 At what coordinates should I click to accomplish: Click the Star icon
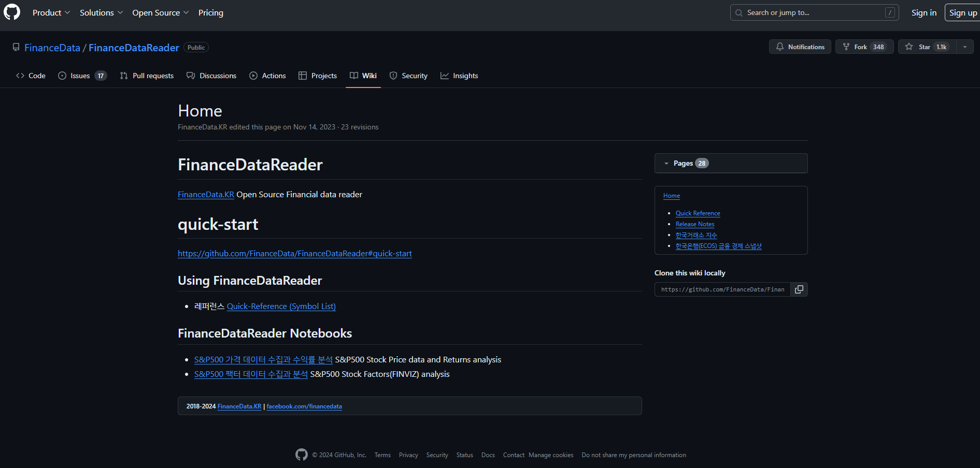pyautogui.click(x=909, y=47)
